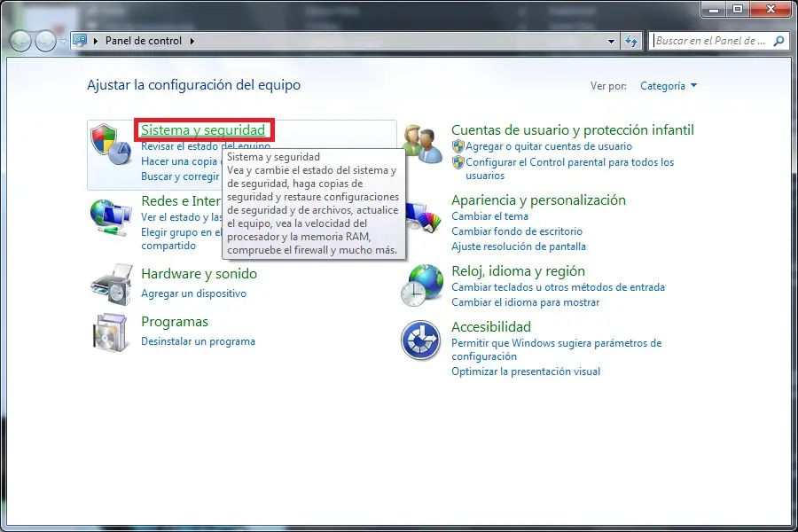Click Desinstalar un programa link
Image resolution: width=798 pixels, height=532 pixels.
click(198, 341)
